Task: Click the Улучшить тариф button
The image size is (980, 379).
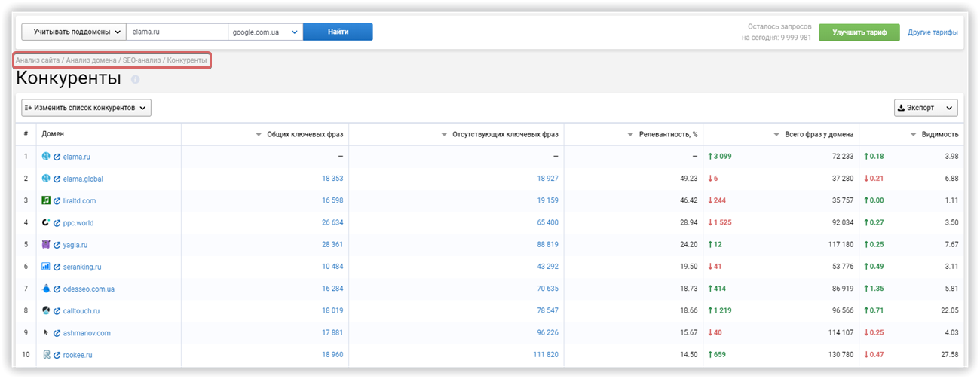Action: tap(859, 32)
